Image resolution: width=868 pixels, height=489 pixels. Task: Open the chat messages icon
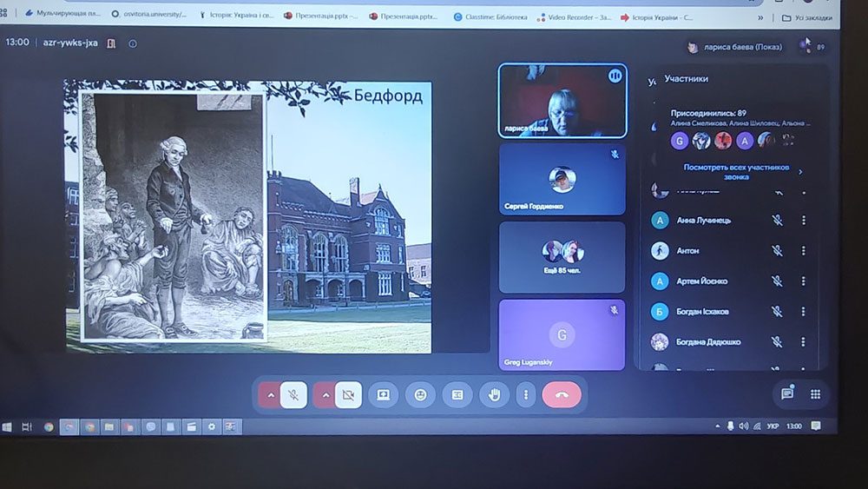click(787, 393)
